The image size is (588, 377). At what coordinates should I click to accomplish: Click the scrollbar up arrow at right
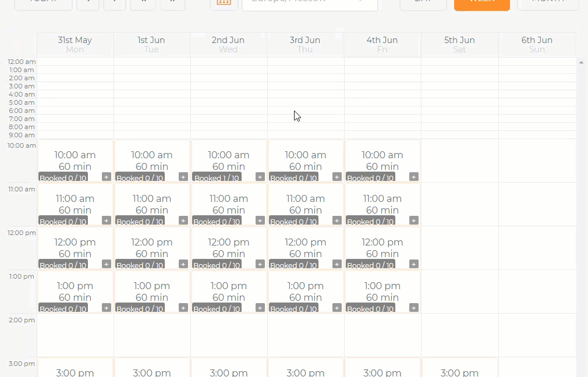[x=581, y=62]
